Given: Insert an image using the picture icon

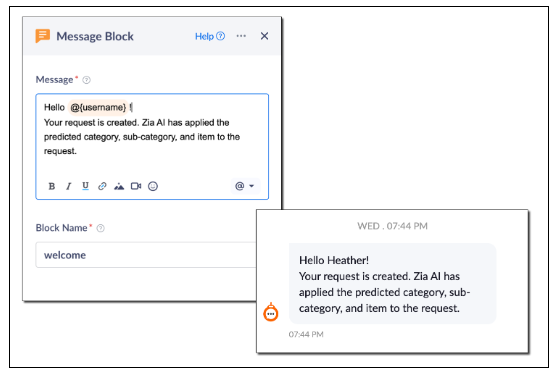Looking at the screenshot, I should (x=119, y=186).
